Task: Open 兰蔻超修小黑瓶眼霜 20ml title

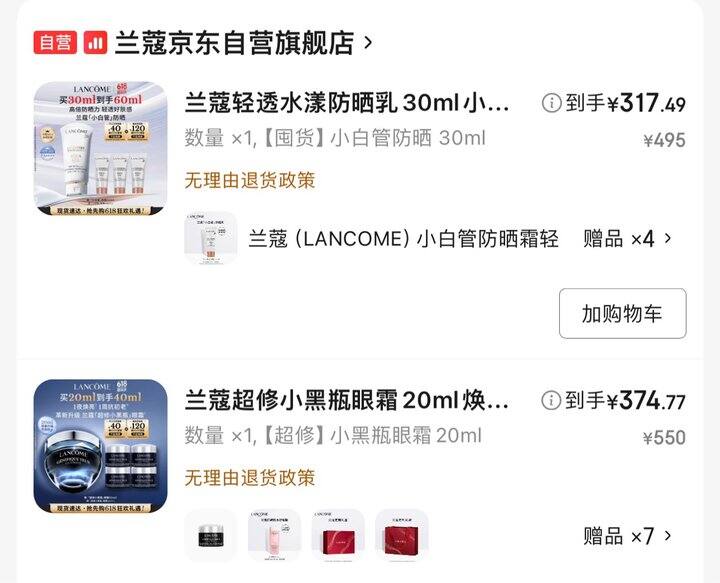Action: pyautogui.click(x=347, y=400)
